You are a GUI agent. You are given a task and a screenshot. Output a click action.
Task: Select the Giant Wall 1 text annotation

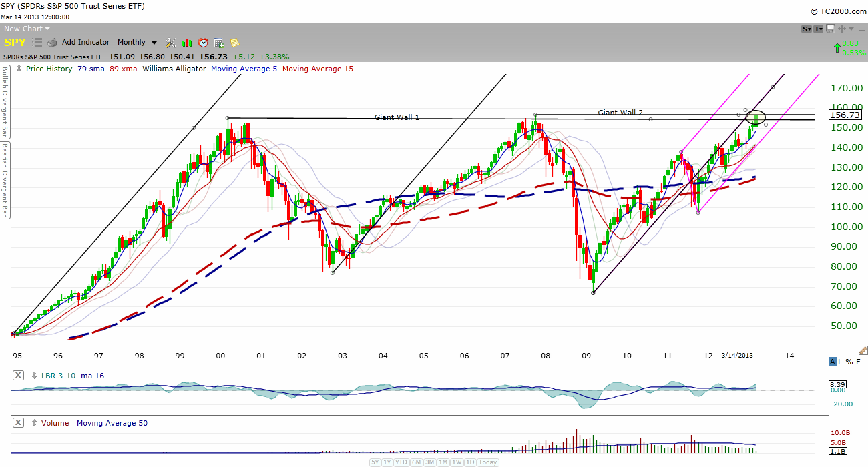pos(397,117)
